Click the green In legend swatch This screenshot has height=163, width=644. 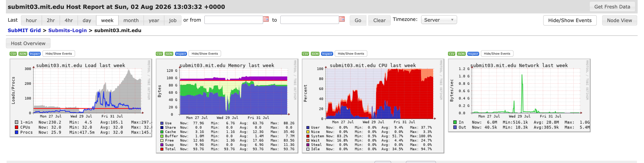point(455,122)
